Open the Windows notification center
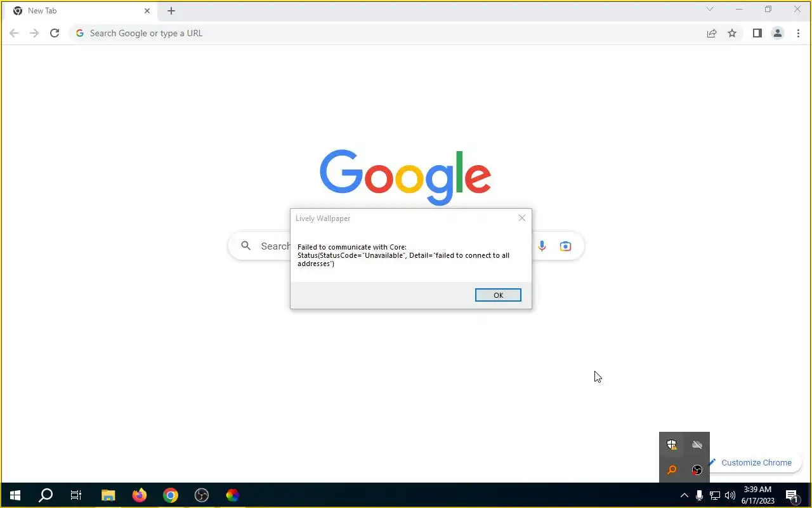Viewport: 812px width, 508px height. click(792, 495)
